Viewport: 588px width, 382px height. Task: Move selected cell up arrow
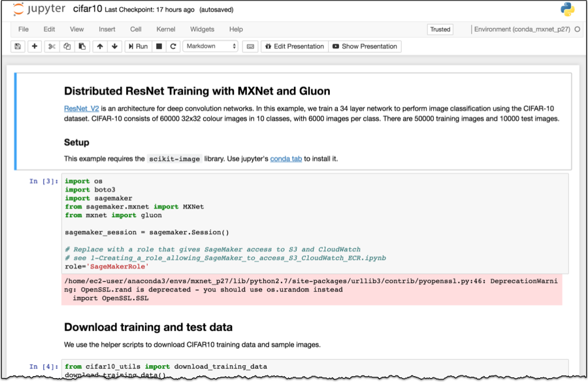tap(100, 46)
